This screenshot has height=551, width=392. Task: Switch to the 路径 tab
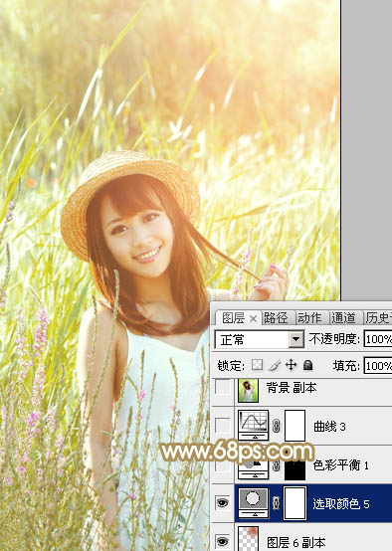pos(276,318)
